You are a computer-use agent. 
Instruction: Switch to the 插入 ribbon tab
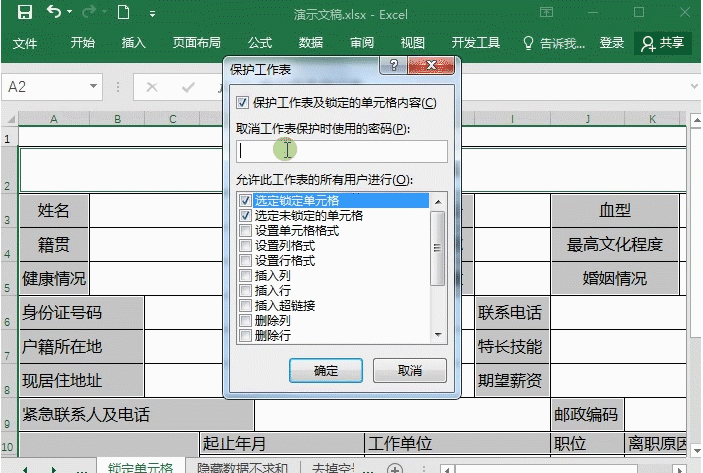[134, 43]
